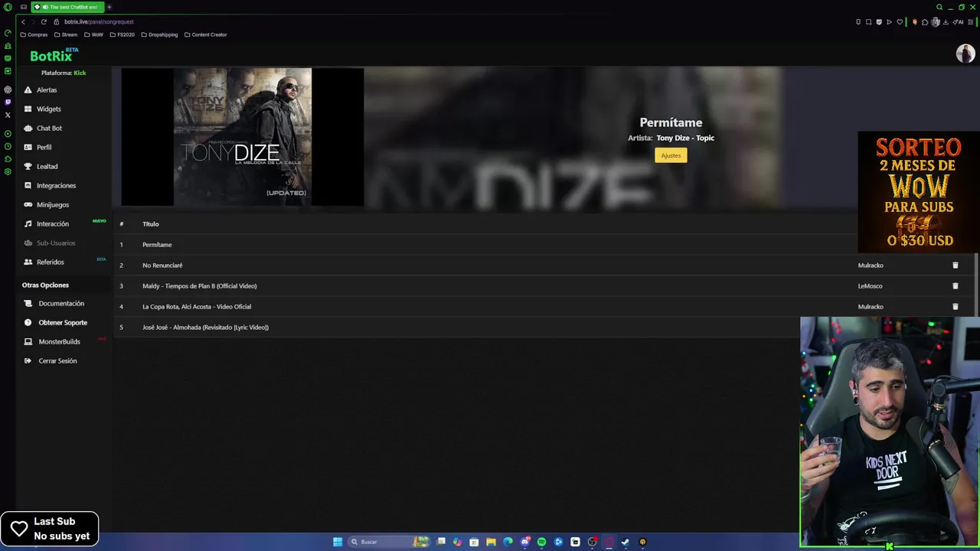The height and width of the screenshot is (551, 980).
Task: Click the heart favorites icon in toolbar
Action: [900, 21]
